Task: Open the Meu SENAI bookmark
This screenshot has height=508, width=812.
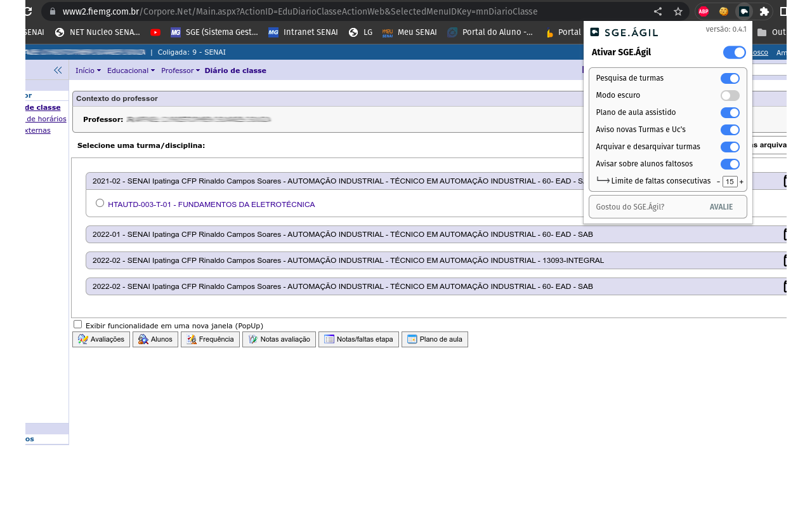Action: (410, 32)
